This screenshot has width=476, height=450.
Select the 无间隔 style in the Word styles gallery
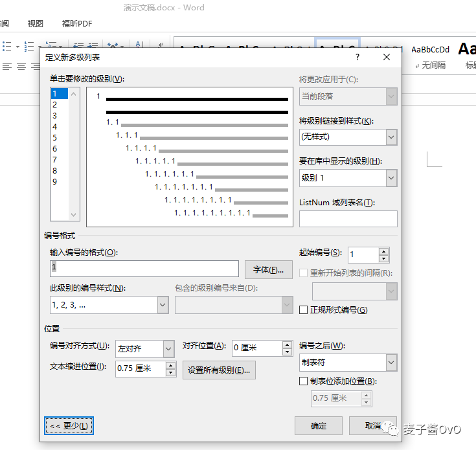[431, 56]
